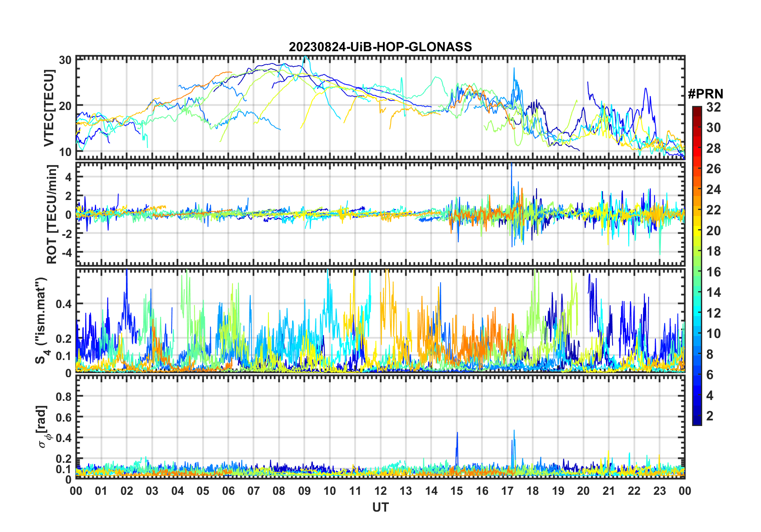This screenshot has height=532, width=761.
Task: Select the colorbar tick label 16
Action: [x=713, y=272]
